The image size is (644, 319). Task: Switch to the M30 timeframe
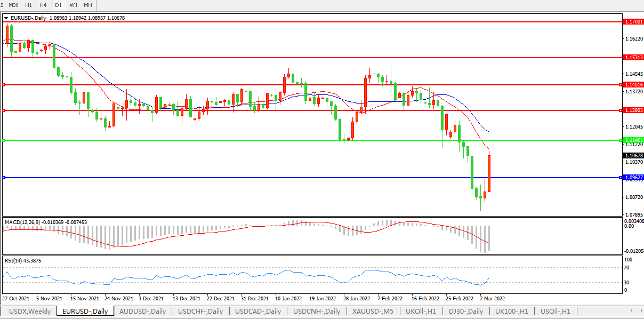tap(14, 5)
